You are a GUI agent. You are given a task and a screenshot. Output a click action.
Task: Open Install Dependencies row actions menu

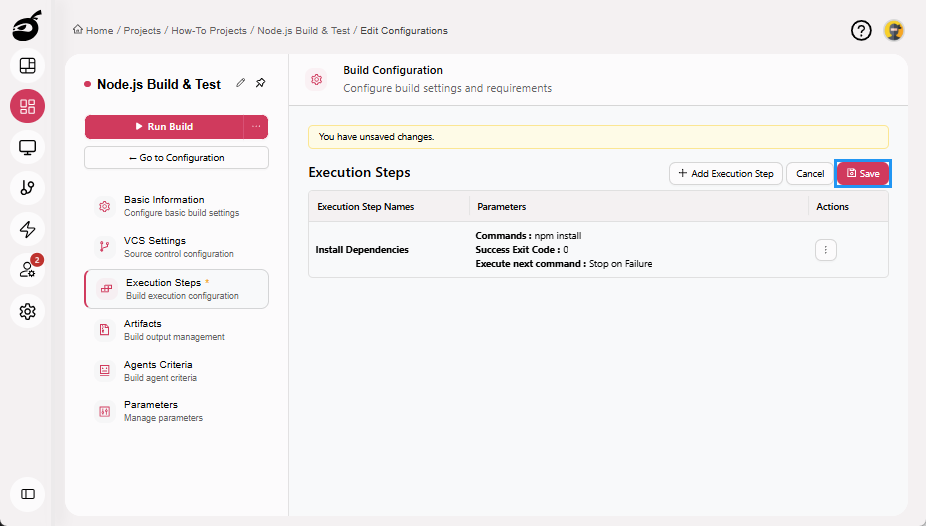click(826, 250)
